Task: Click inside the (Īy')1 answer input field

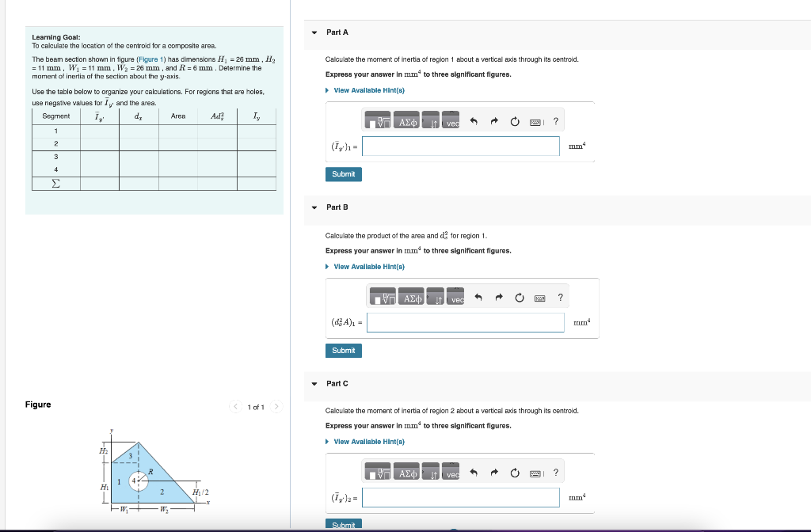Action: point(459,146)
